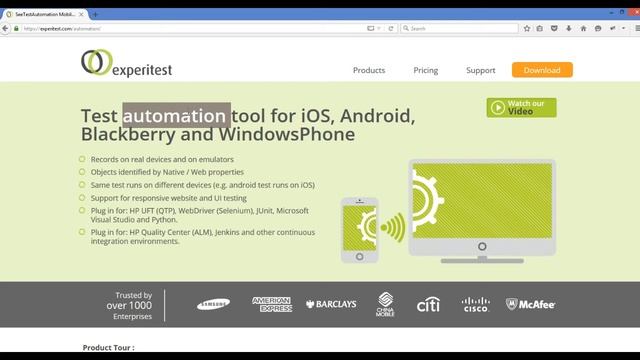Reload the page with the refresh icon

tap(391, 29)
